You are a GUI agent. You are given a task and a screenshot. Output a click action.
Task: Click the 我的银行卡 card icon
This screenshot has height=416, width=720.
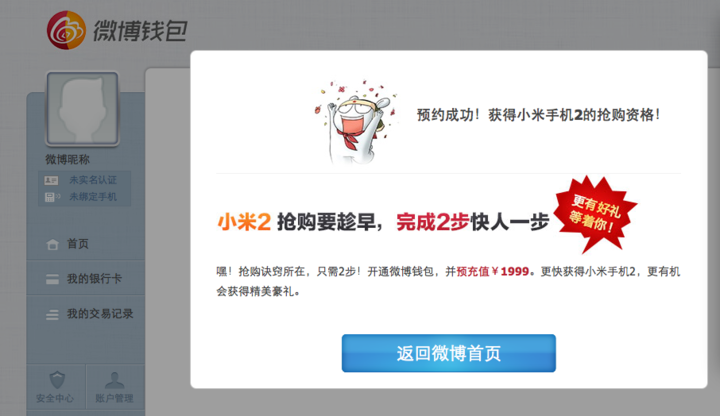[x=52, y=279]
